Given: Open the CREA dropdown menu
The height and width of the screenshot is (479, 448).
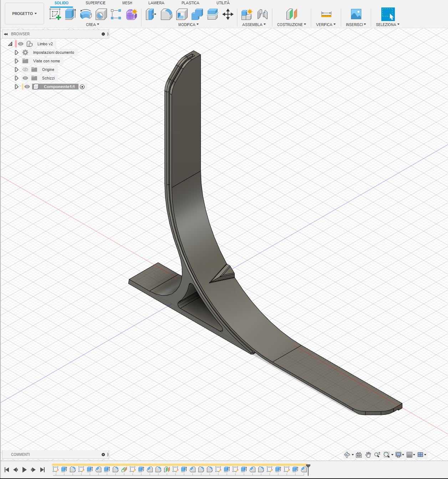Looking at the screenshot, I should tap(92, 25).
